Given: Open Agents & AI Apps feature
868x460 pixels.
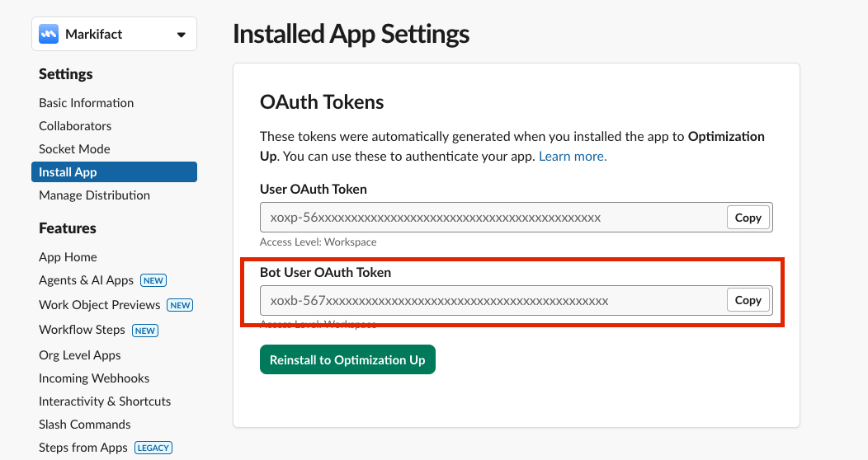Looking at the screenshot, I should pos(87,280).
